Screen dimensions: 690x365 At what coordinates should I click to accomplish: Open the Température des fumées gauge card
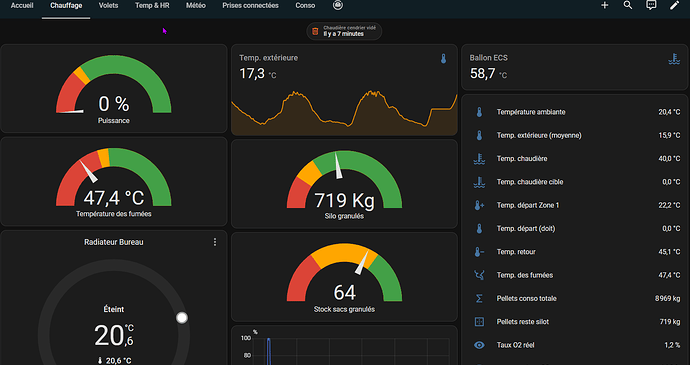pyautogui.click(x=114, y=181)
